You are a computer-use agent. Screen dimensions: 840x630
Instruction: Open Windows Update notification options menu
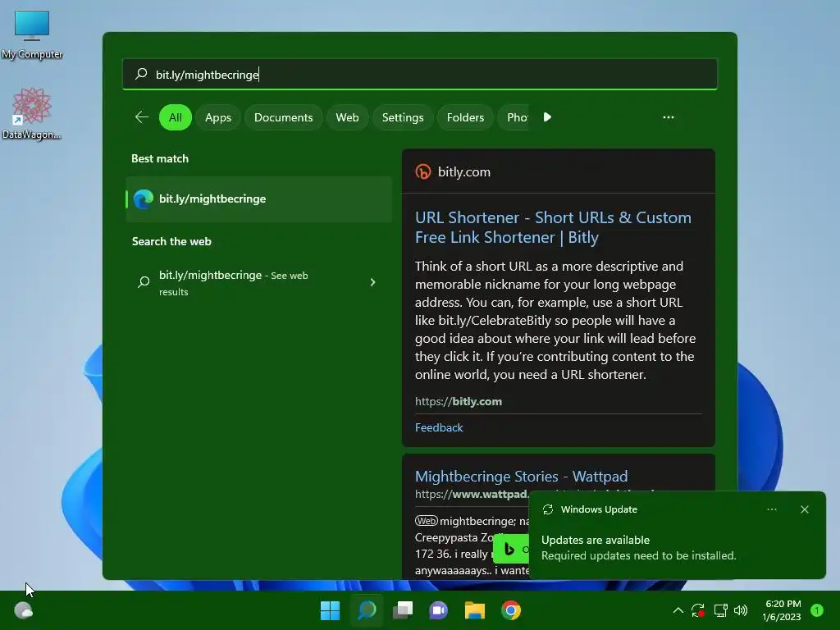771,509
